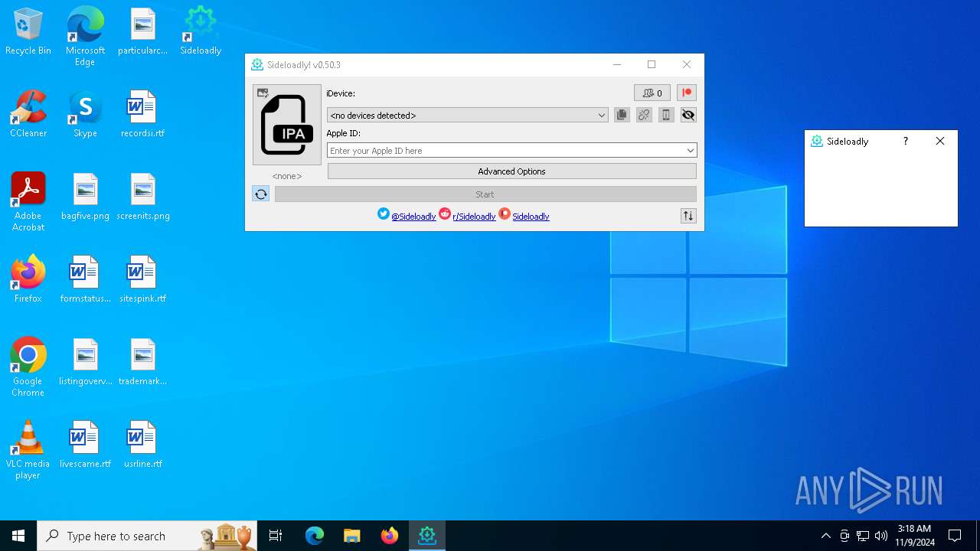Open Advanced Options
Image resolution: width=980 pixels, height=551 pixels.
[x=512, y=171]
